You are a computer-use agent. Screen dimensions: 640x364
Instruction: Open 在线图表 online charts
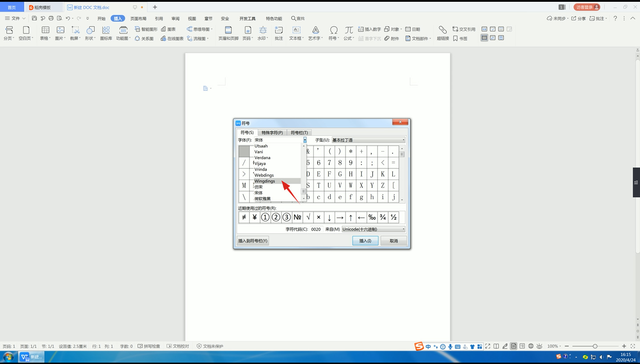tap(172, 38)
